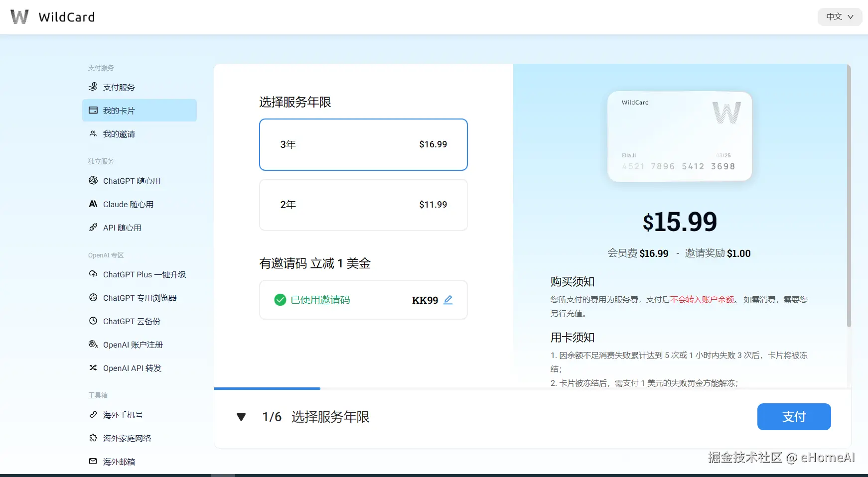Open ChatGPT 专用浏览器 link
This screenshot has width=868, height=477.
[140, 298]
